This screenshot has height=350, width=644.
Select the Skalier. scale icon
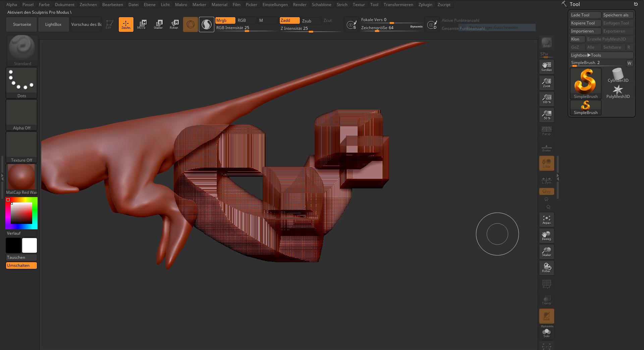point(158,24)
